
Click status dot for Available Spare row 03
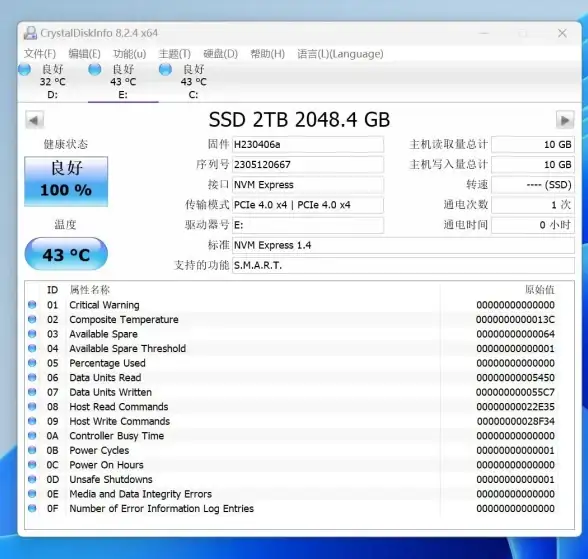coord(32,334)
